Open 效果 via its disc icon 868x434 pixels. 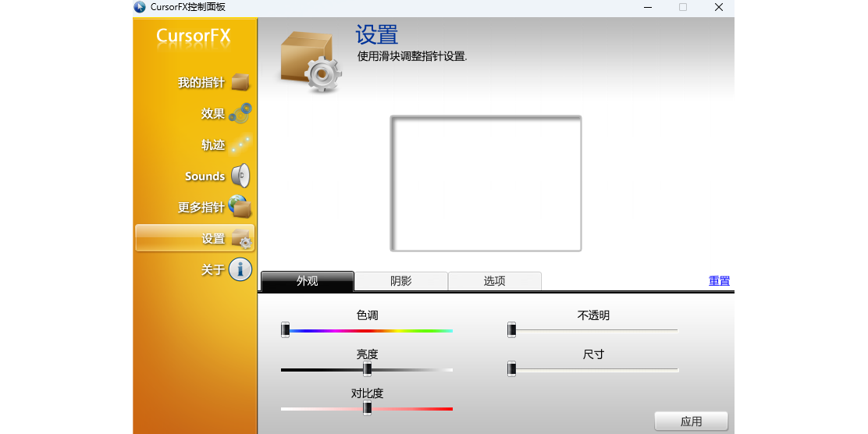(x=240, y=114)
